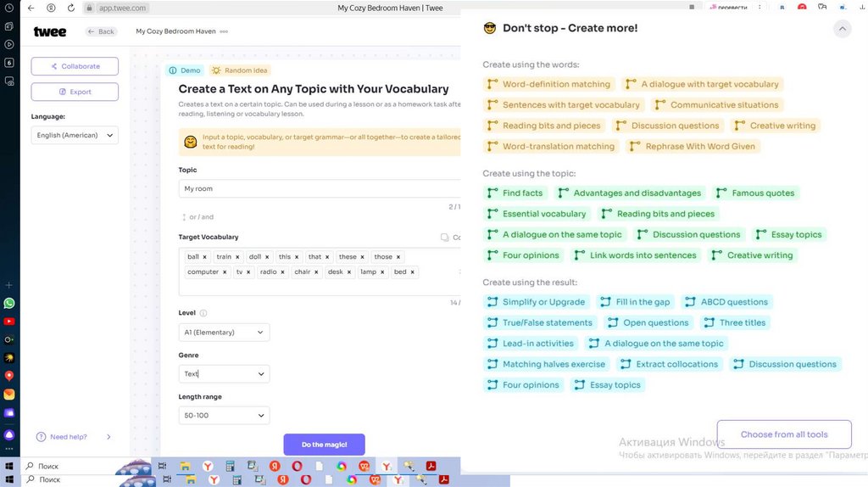The width and height of the screenshot is (868, 487).
Task: Click the info icon beside Level
Action: click(203, 313)
